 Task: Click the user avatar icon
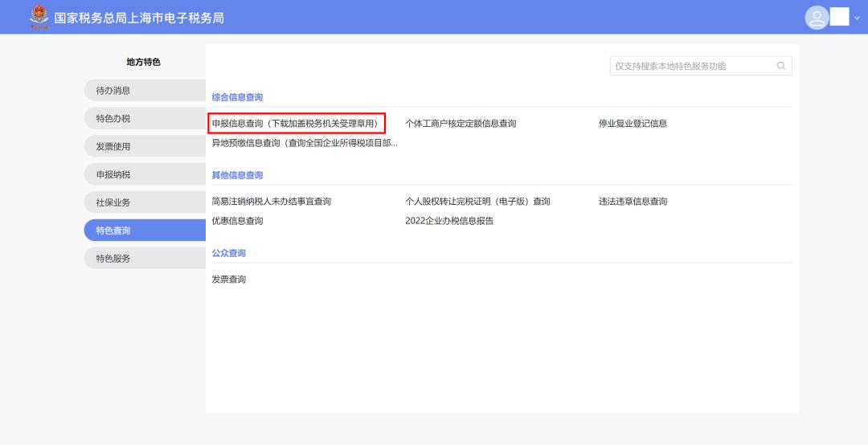[x=817, y=18]
